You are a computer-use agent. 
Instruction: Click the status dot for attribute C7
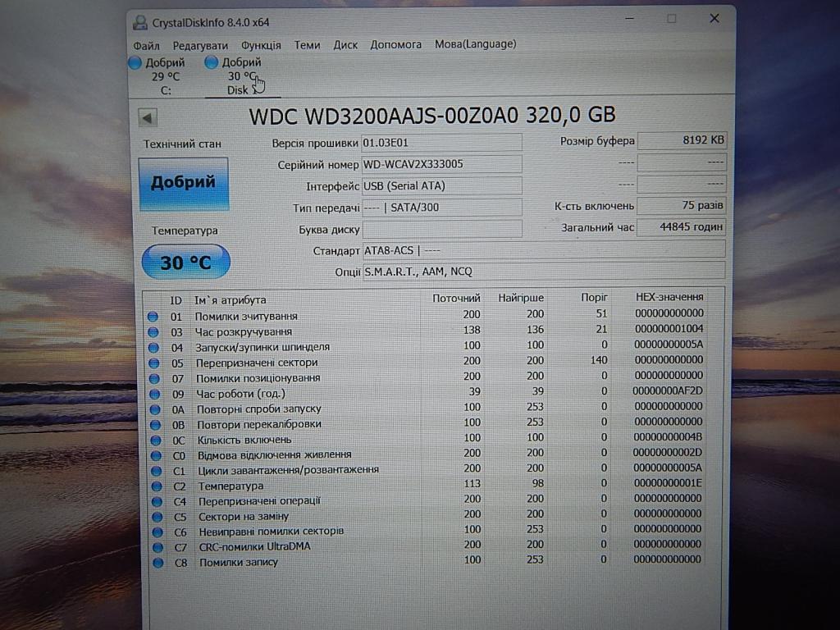(x=157, y=547)
